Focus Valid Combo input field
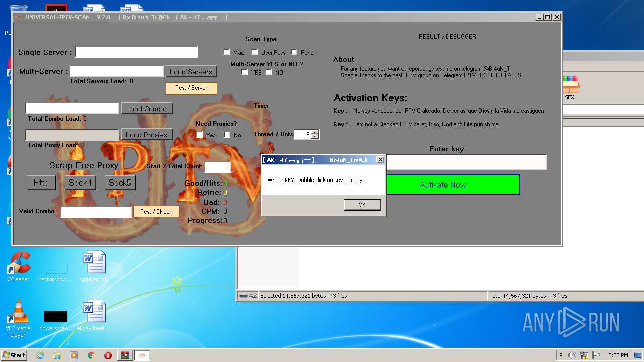This screenshot has height=362, width=644. (x=97, y=212)
